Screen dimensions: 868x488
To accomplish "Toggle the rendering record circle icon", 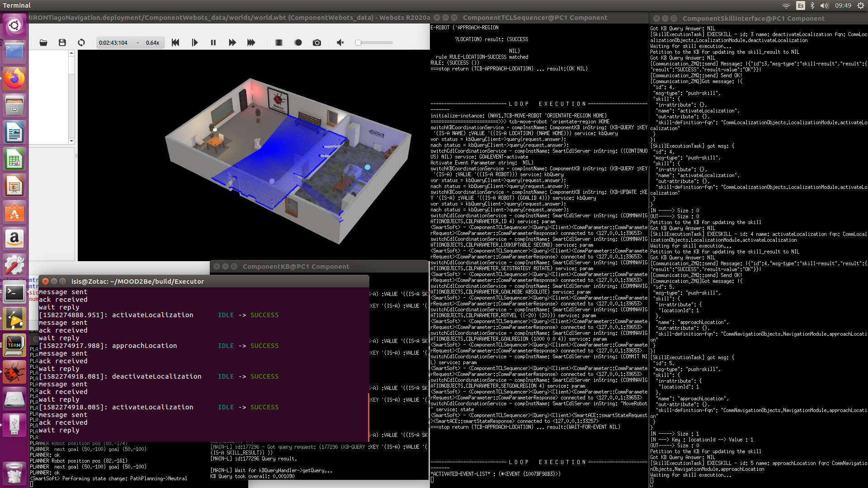I will click(x=298, y=42).
